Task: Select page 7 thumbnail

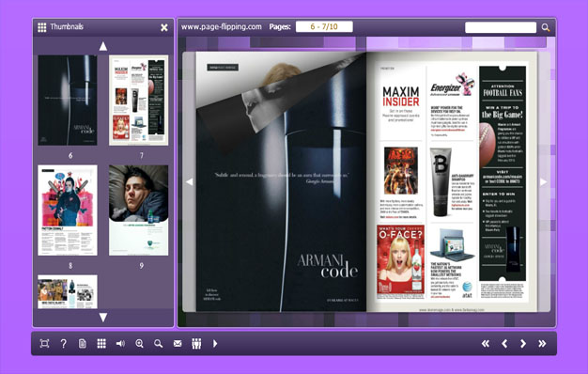Action: tap(139, 101)
